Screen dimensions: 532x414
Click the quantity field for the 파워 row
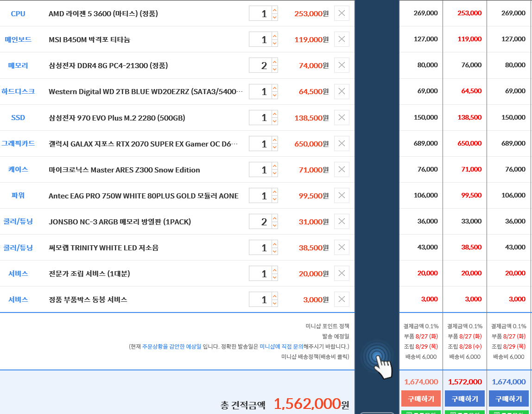tap(260, 196)
